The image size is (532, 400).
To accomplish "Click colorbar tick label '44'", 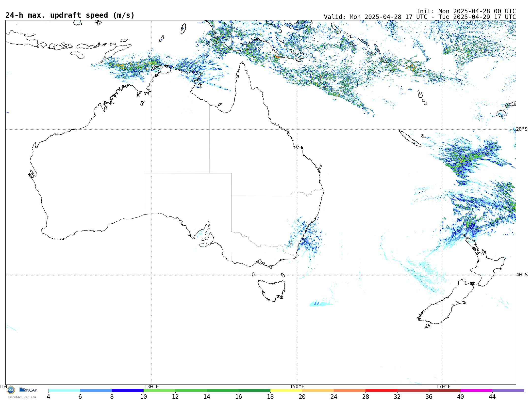I will tap(492, 397).
